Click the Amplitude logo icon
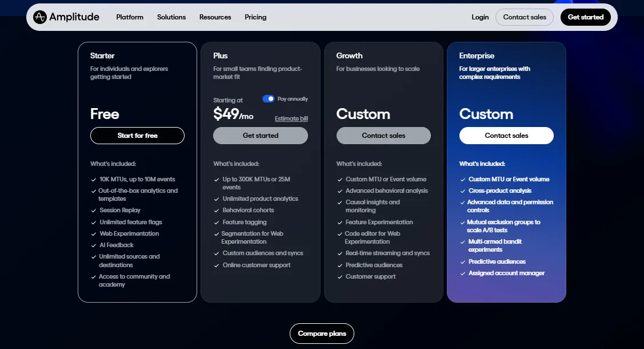Image resolution: width=644 pixels, height=349 pixels. click(40, 17)
